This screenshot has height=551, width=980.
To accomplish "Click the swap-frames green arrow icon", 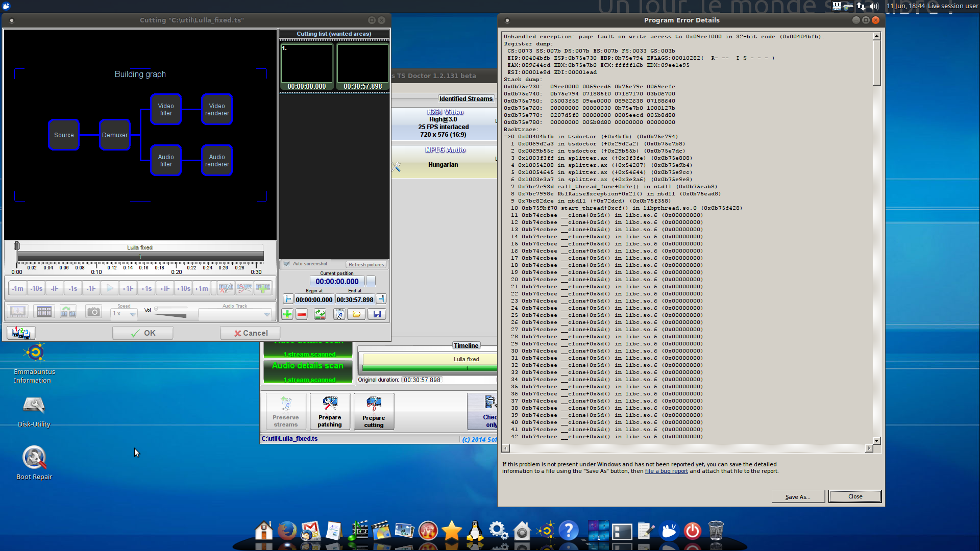I will pos(68,312).
